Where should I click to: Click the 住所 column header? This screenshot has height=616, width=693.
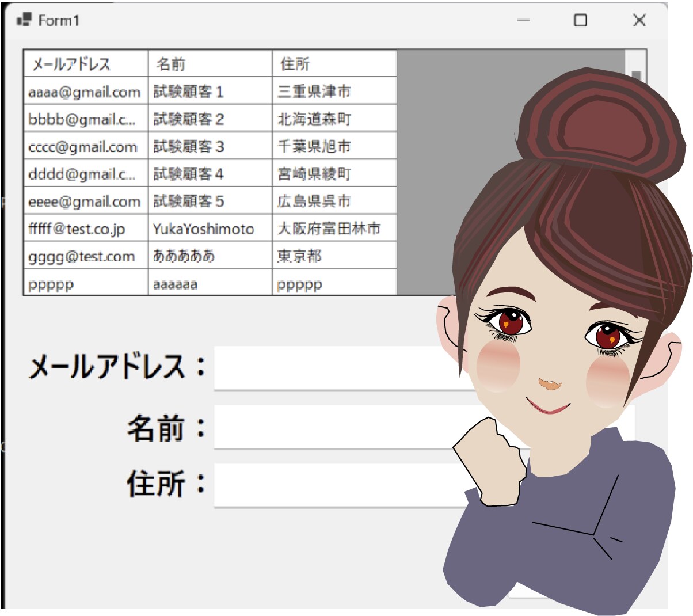click(x=334, y=63)
